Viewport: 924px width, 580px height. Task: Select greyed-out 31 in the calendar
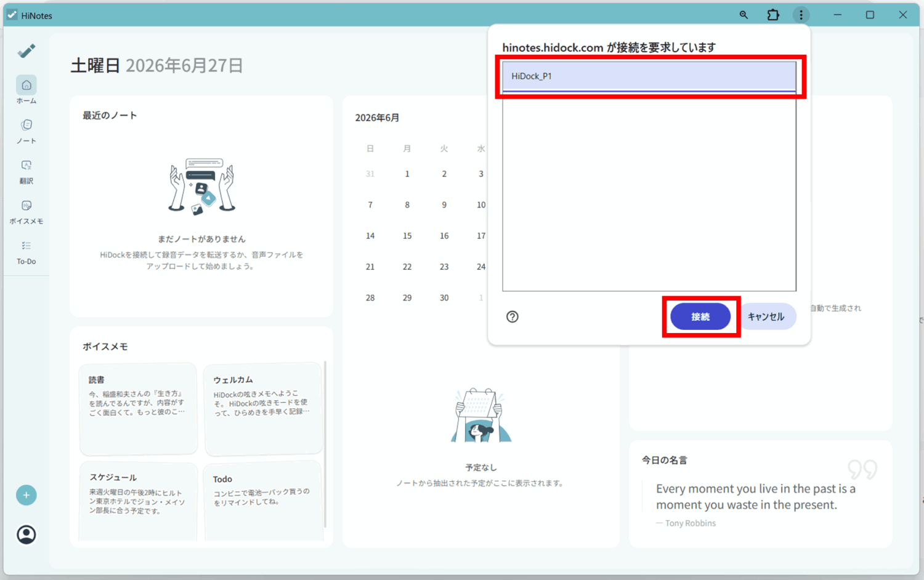click(x=370, y=174)
